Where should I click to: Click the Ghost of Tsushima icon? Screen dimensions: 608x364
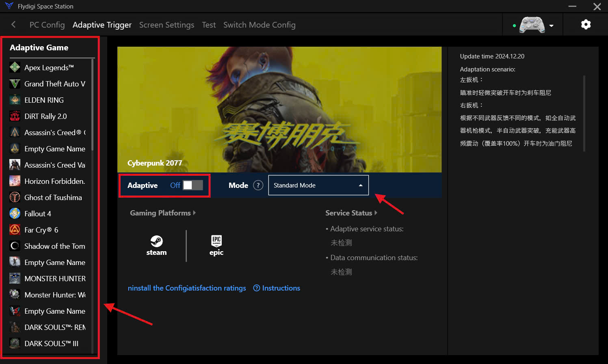(x=15, y=197)
